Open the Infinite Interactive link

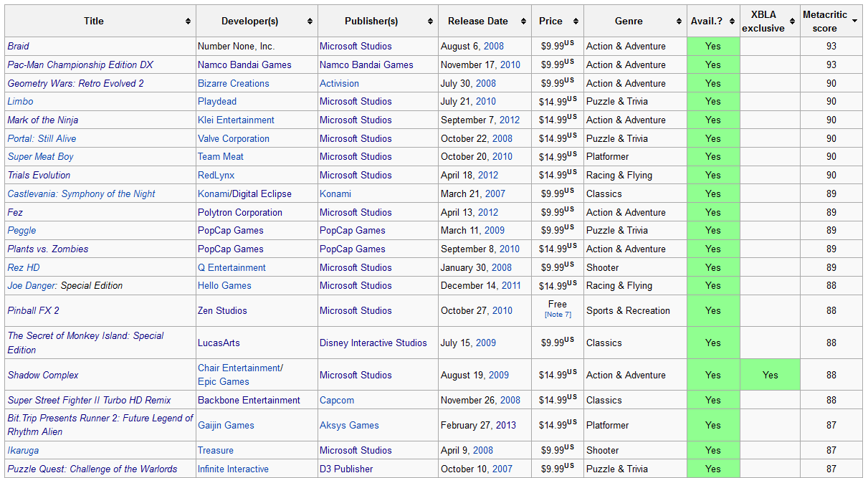(233, 469)
